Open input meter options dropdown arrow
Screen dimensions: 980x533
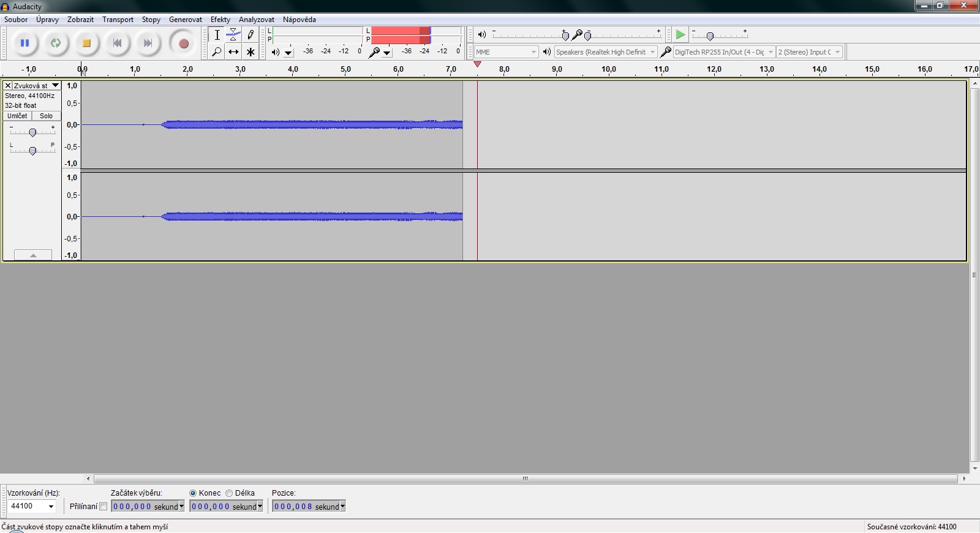point(387,53)
